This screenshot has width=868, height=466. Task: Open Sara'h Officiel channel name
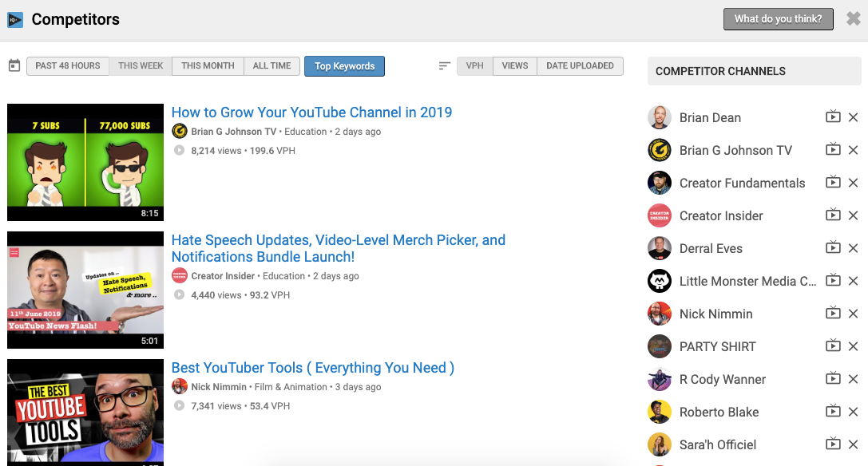point(717,445)
